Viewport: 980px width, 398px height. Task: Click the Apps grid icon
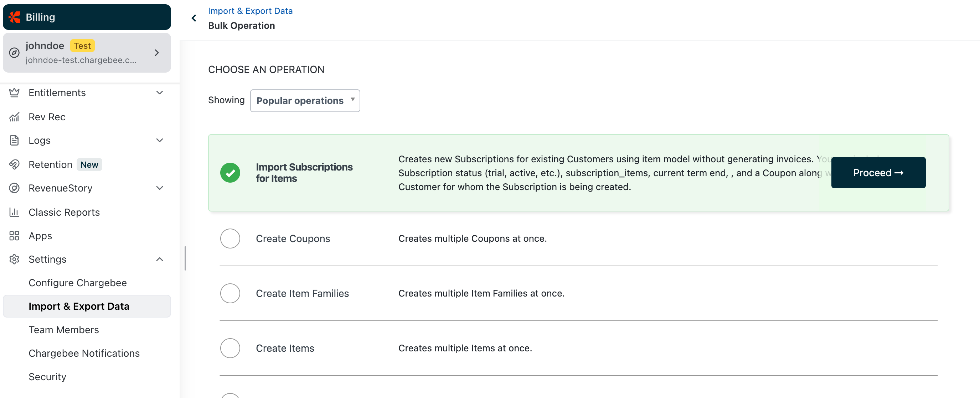coord(15,236)
